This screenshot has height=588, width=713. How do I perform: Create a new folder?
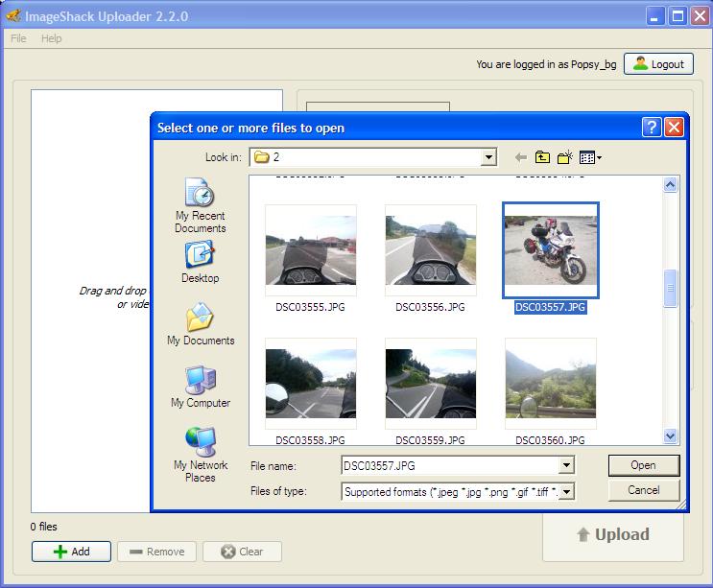pyautogui.click(x=565, y=157)
